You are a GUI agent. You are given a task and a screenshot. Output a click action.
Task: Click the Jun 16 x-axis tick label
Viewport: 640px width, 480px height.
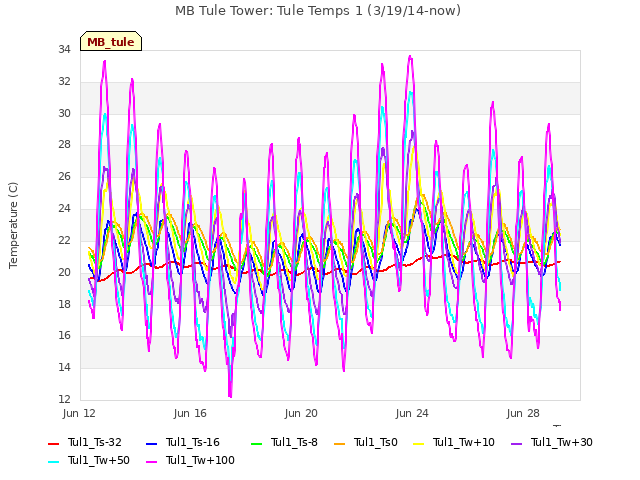[190, 413]
